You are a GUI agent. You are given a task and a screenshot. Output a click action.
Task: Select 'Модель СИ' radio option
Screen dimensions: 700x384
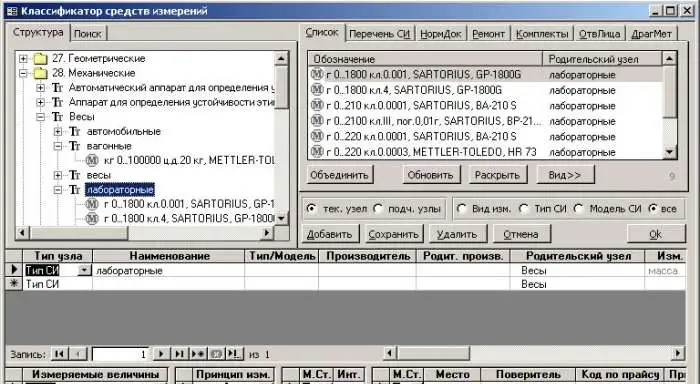click(579, 209)
